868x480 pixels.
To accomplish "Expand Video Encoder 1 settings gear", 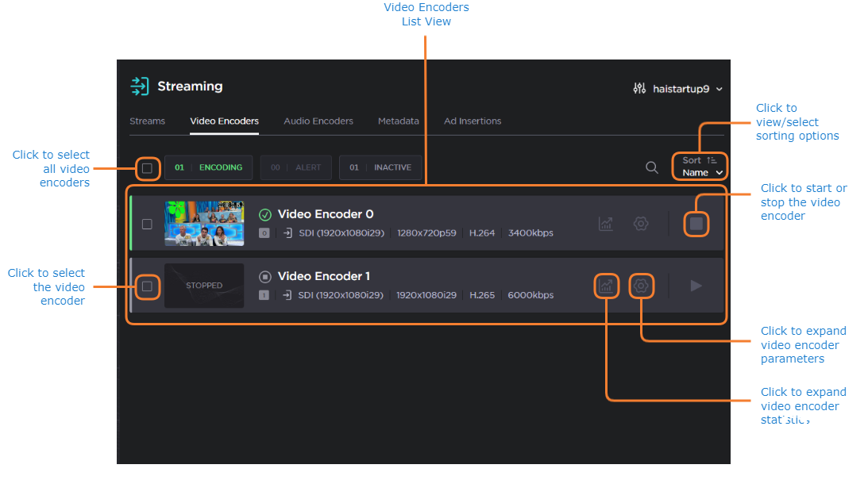I will [x=642, y=286].
